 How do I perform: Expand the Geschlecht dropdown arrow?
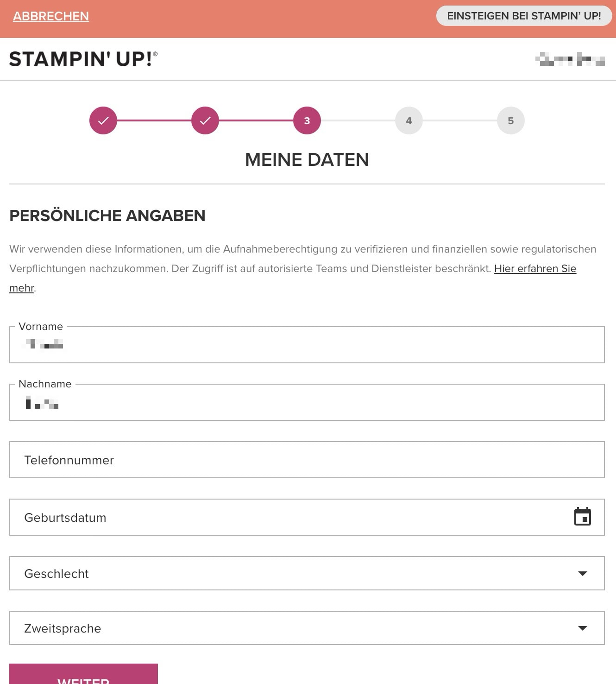click(583, 574)
